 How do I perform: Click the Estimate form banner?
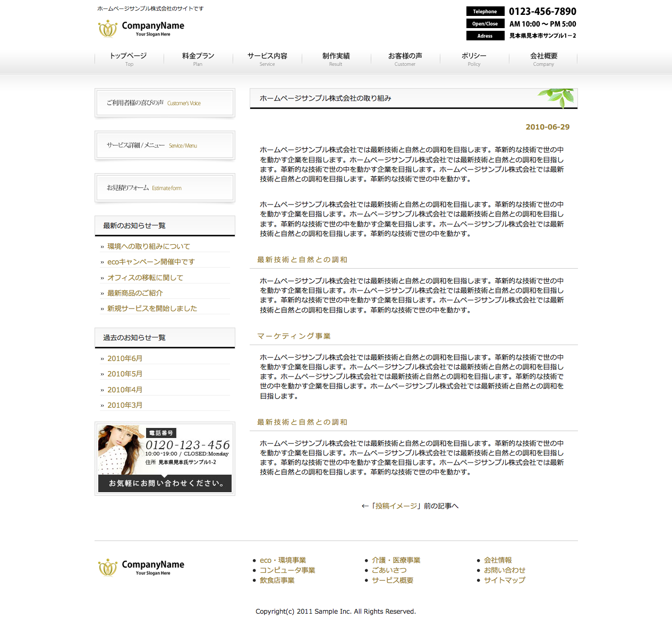165,188
